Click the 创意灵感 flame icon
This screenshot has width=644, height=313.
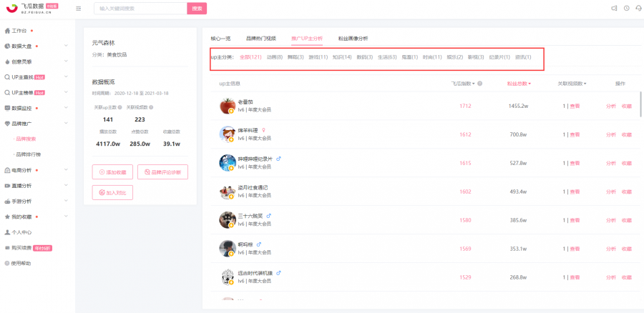(x=7, y=61)
